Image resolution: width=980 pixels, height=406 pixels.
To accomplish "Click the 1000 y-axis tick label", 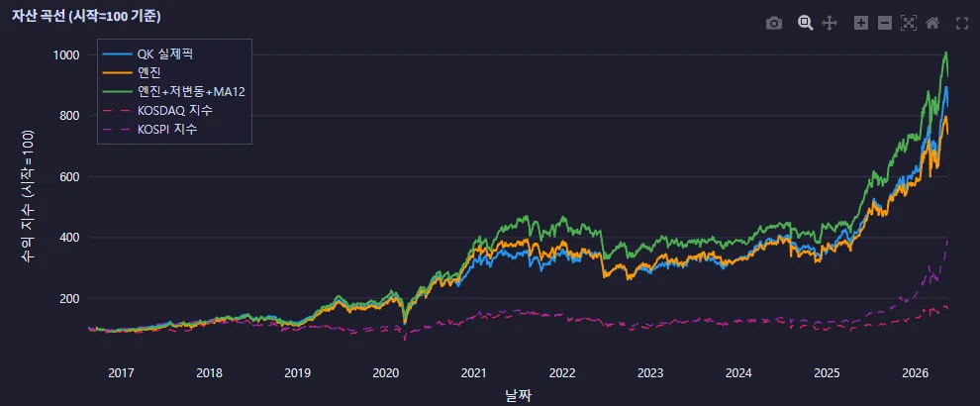I will pos(68,55).
